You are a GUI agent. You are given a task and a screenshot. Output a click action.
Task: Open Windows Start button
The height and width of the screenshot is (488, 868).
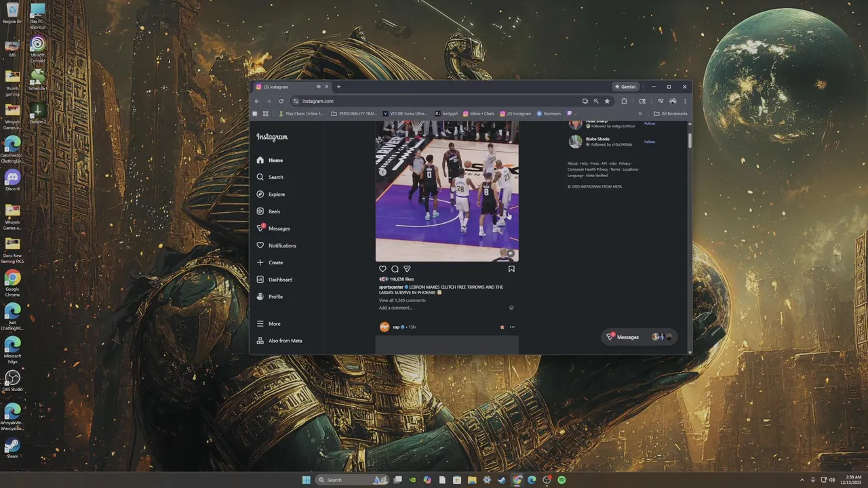pos(306,480)
